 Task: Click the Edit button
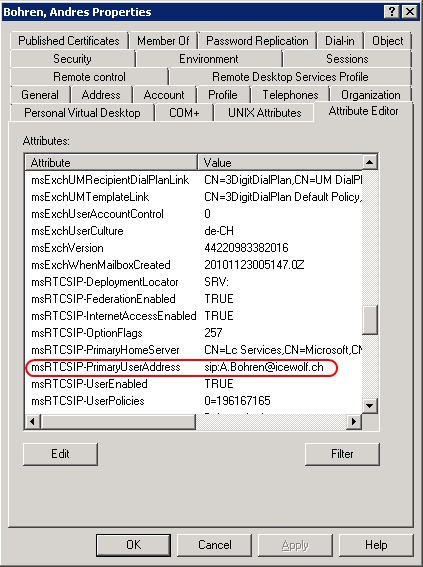[x=60, y=454]
